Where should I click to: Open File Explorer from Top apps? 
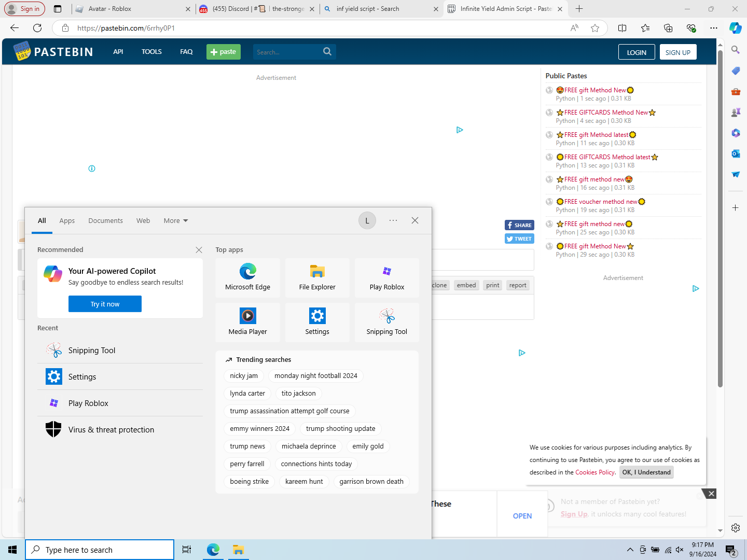coord(317,278)
